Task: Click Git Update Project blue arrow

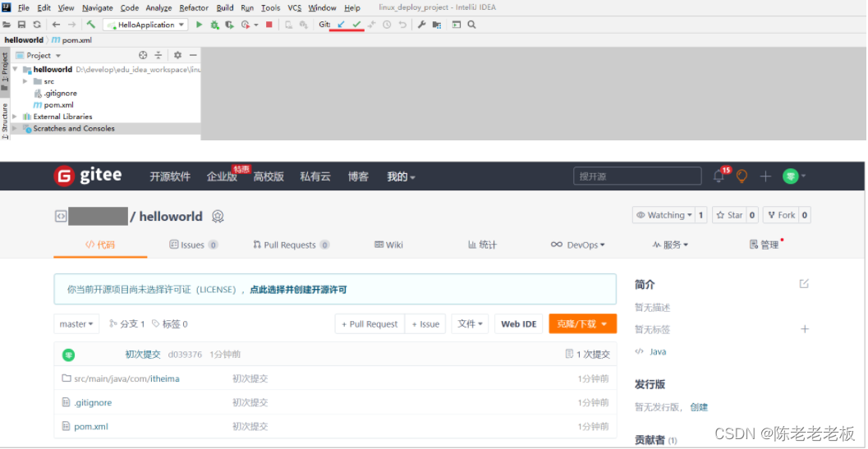Action: pyautogui.click(x=341, y=25)
